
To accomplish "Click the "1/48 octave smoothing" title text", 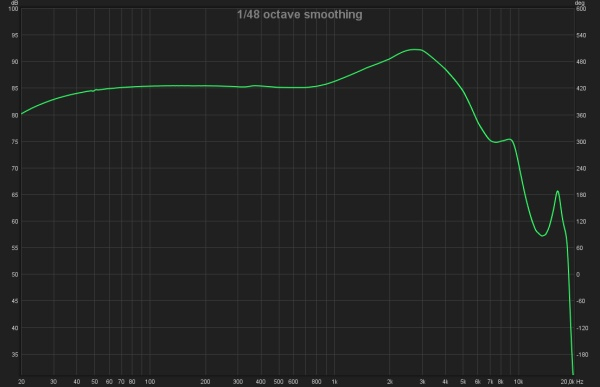I will [300, 15].
